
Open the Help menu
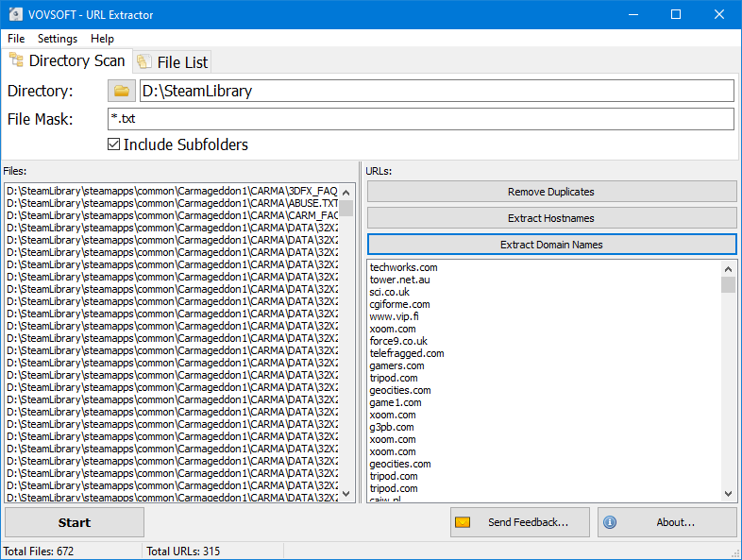(102, 39)
